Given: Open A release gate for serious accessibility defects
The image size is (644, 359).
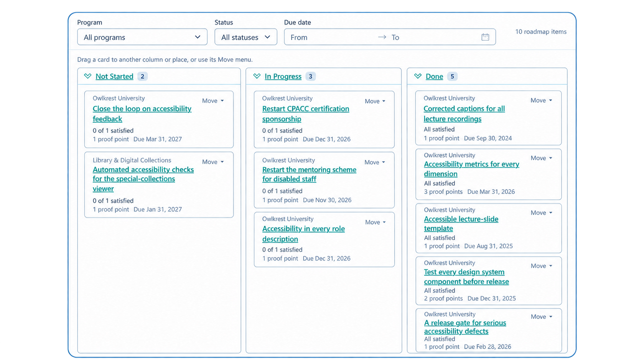Looking at the screenshot, I should pos(465,327).
